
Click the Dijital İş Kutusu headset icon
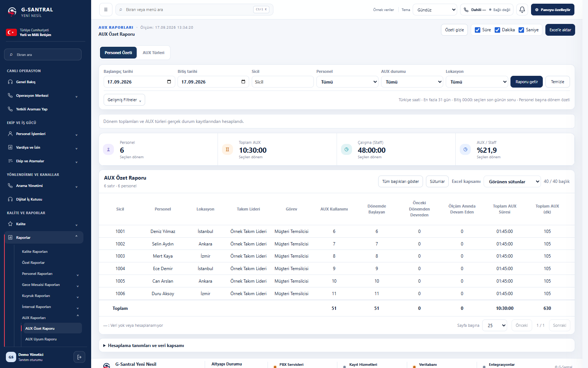coord(10,199)
